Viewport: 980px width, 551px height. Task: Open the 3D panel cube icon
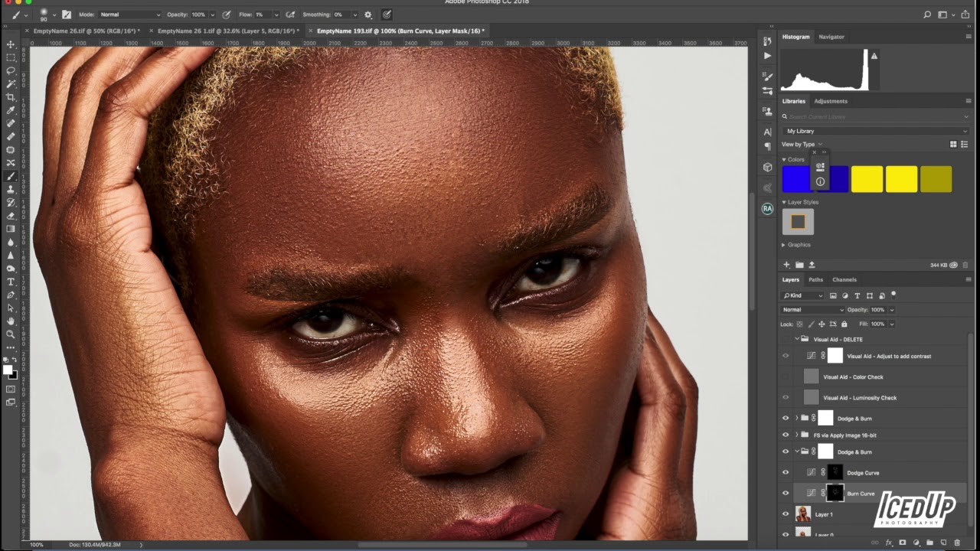point(767,167)
